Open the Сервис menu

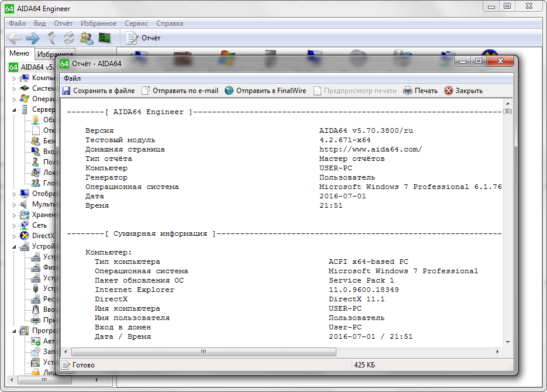pos(136,23)
